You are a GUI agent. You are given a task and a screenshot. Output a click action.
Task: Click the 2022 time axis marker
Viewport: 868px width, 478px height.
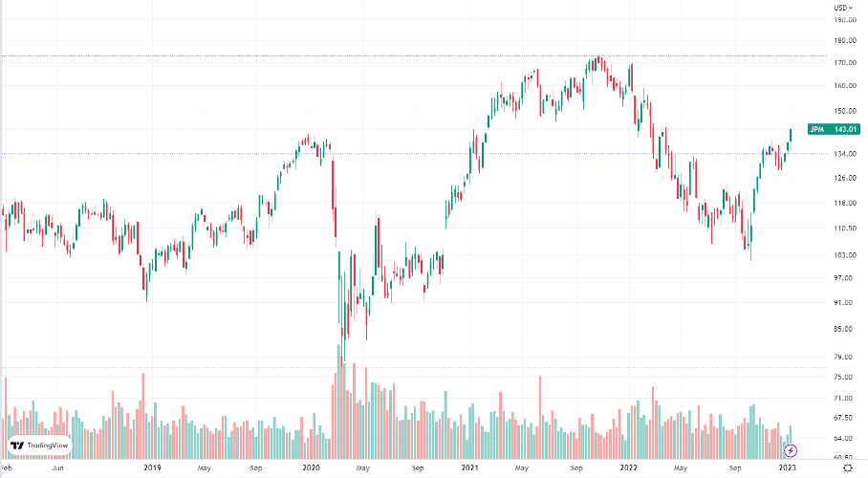coord(627,468)
